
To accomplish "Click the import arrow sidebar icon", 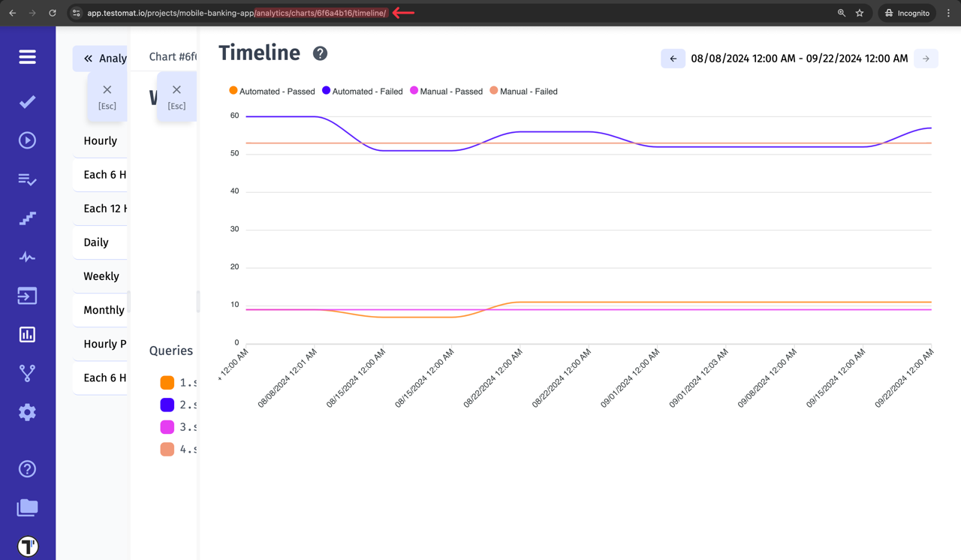I will coord(27,296).
